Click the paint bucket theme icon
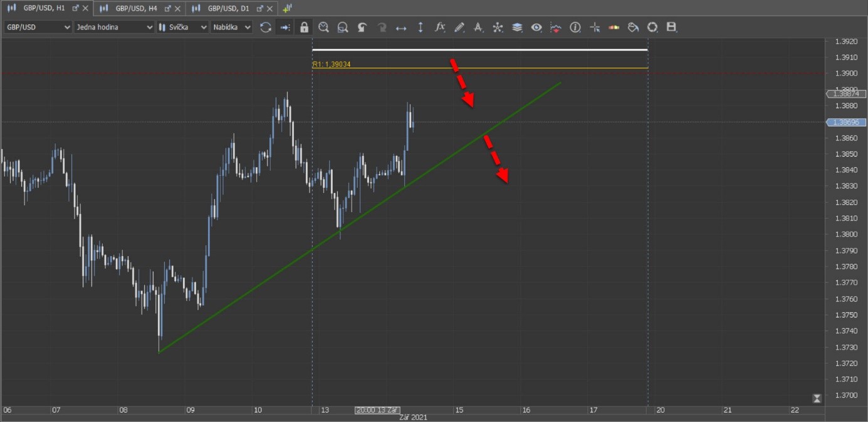The image size is (868, 422). [633, 27]
